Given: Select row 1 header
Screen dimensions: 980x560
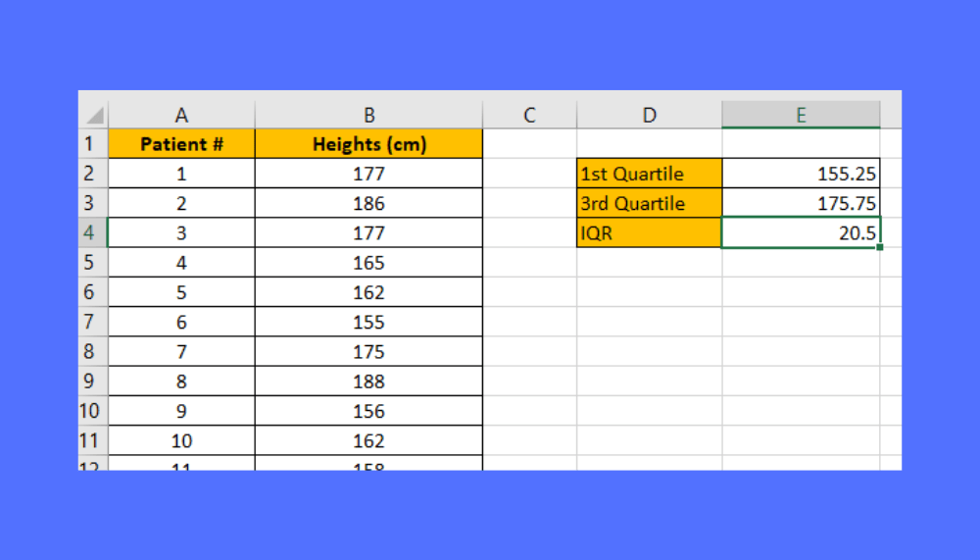Looking at the screenshot, I should pos(93,144).
